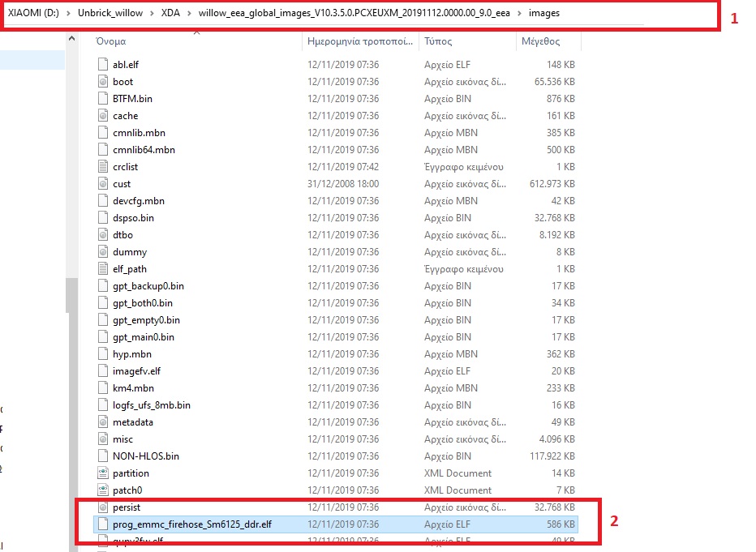Select the persist disc image icon
Screen dimensions: 756x552
tap(102, 507)
